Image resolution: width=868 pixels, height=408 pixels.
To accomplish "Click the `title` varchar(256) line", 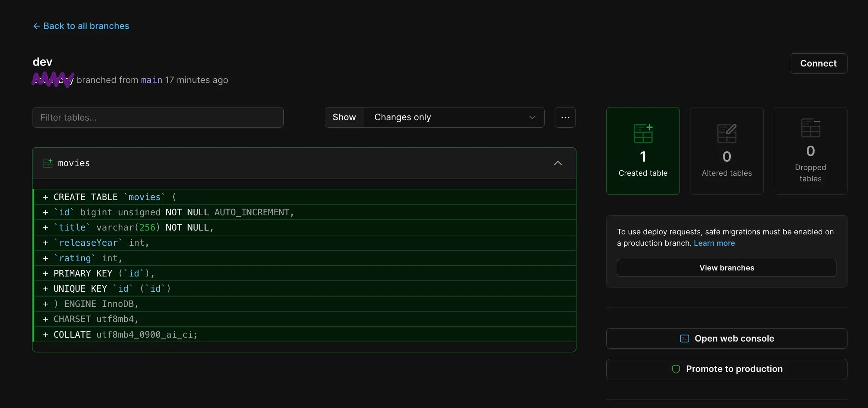I will click(304, 227).
